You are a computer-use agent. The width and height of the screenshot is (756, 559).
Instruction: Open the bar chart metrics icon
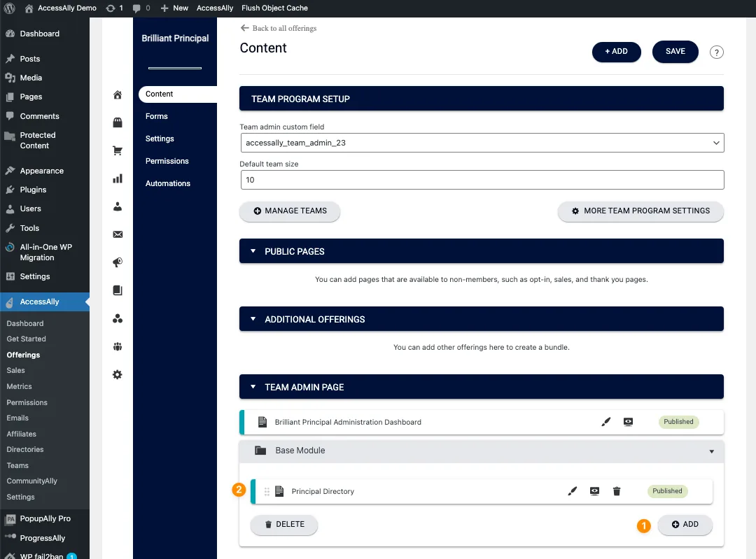point(118,178)
